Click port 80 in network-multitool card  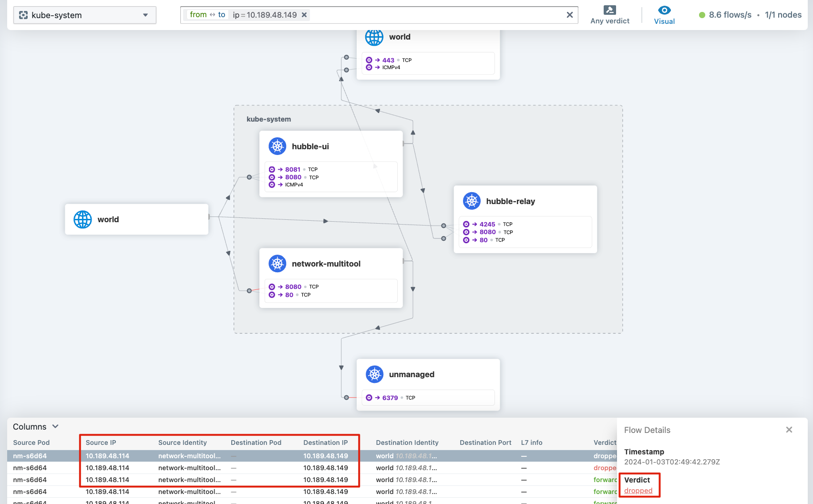pyautogui.click(x=289, y=295)
